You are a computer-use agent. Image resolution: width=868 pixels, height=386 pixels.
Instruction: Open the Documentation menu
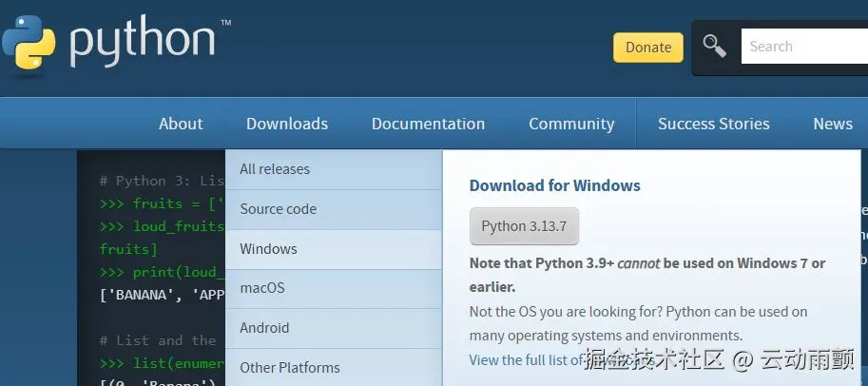click(x=428, y=124)
